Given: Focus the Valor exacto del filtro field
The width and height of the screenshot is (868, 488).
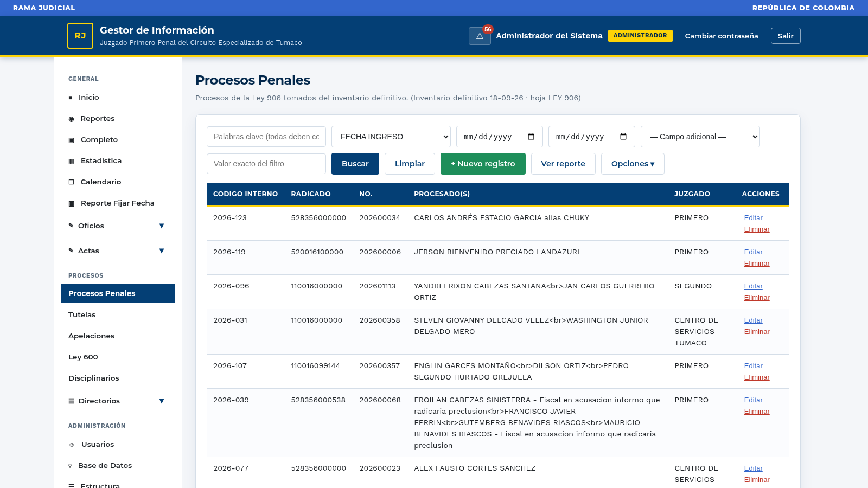Looking at the screenshot, I should point(266,164).
